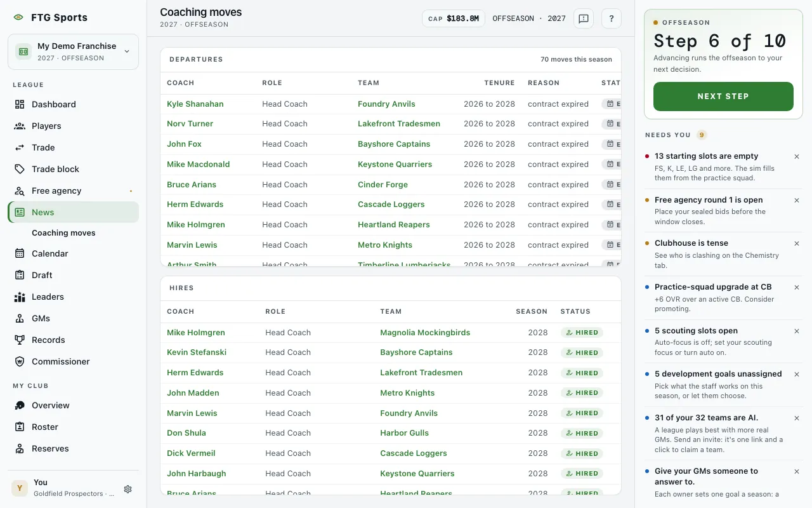Click HIRED status for John Harbaugh
This screenshot has height=508, width=812.
(582, 474)
